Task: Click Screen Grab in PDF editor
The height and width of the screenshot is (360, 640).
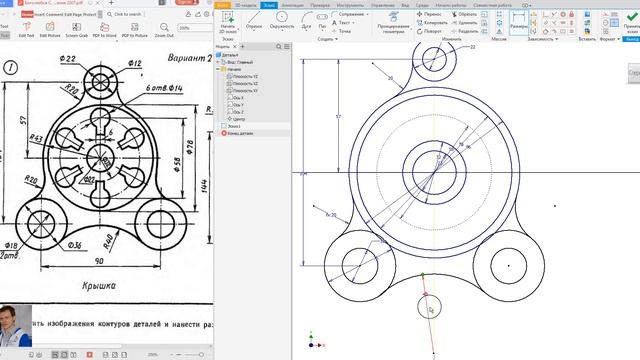Action: pyautogui.click(x=76, y=30)
